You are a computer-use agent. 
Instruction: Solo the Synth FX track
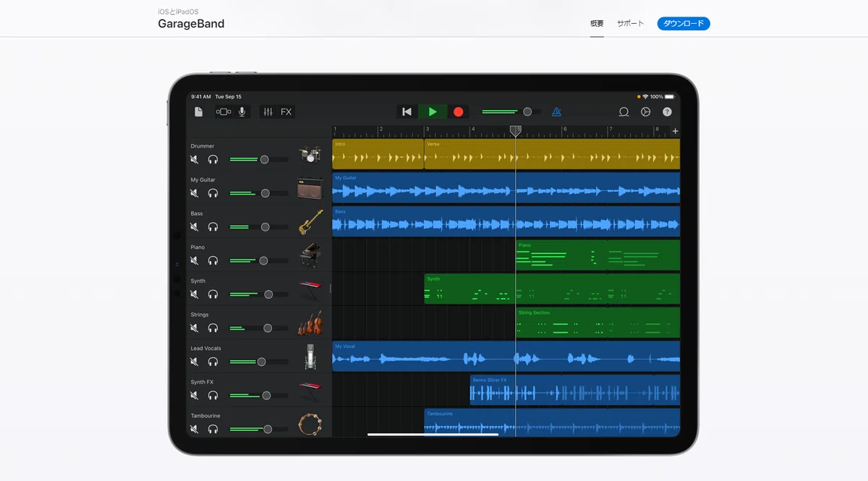(213, 396)
